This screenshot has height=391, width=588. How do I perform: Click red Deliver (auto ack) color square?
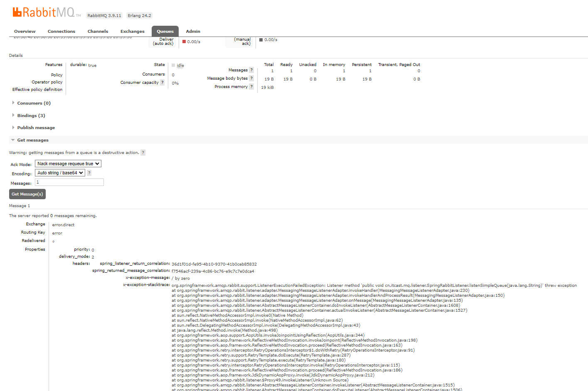[x=184, y=42]
